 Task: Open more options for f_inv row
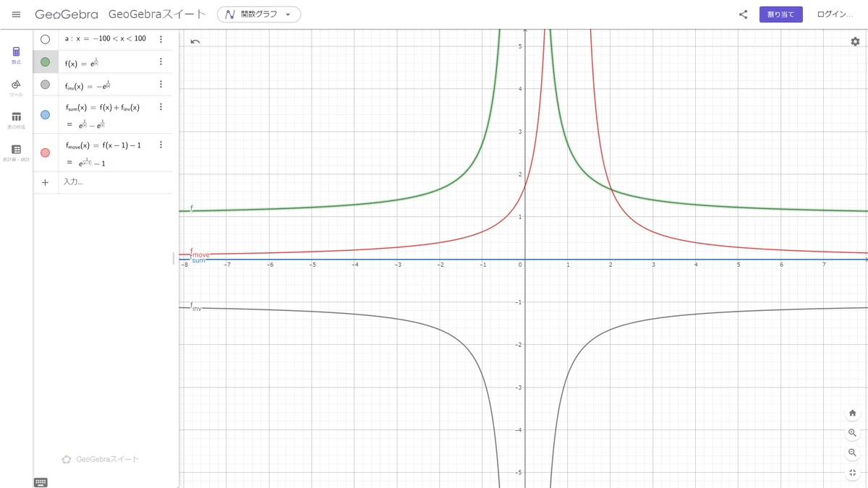pyautogui.click(x=161, y=85)
